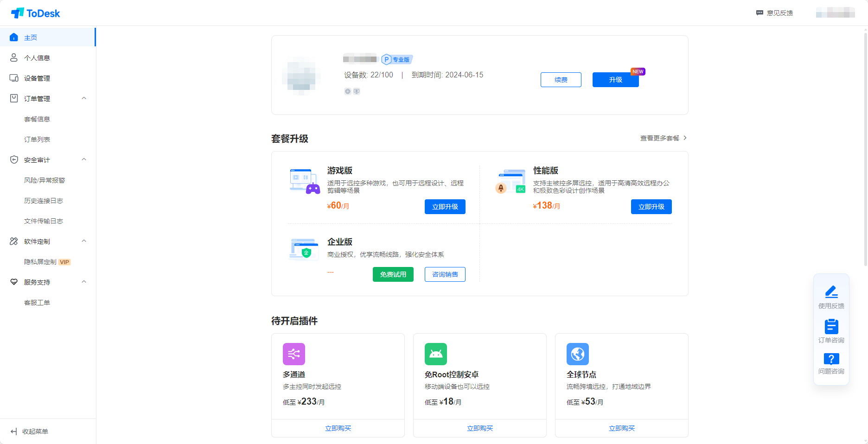Click 收起菜单 at sidebar bottom

[35, 431]
